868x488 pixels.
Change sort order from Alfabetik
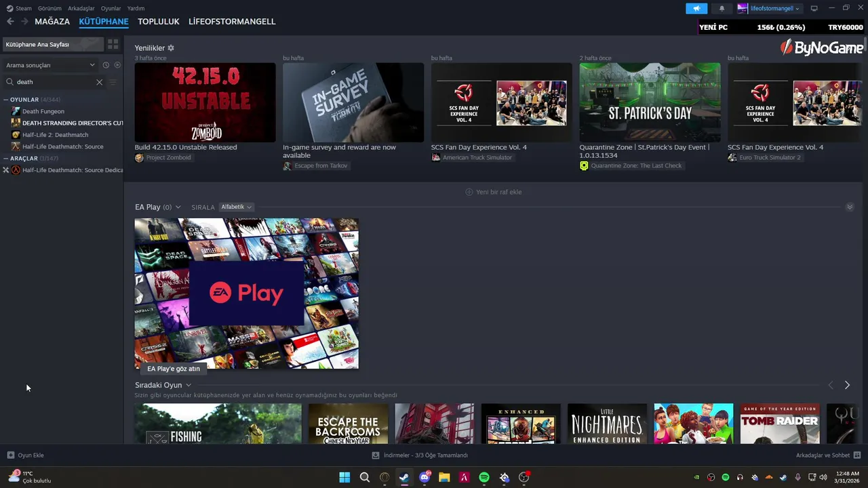(x=237, y=207)
